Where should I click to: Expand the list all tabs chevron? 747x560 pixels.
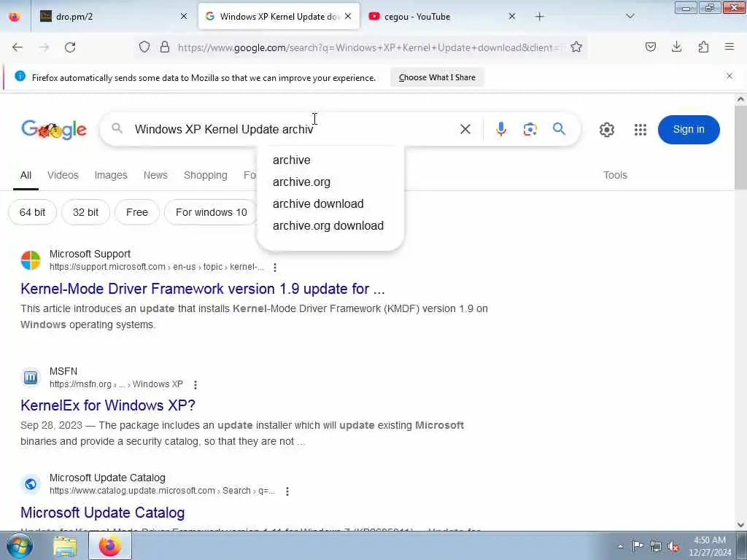pyautogui.click(x=630, y=16)
